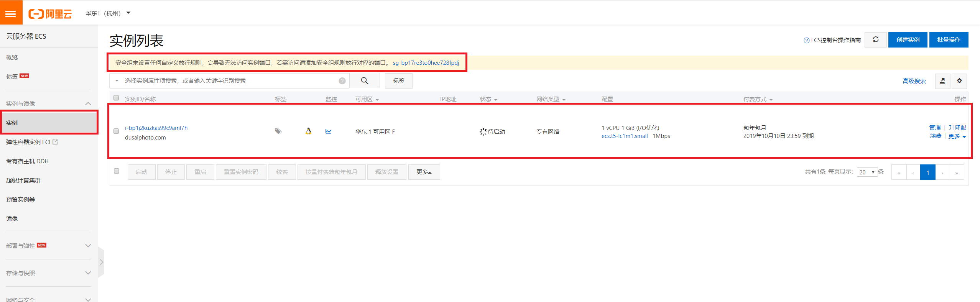Screen dimensions: 980x302
Task: Expand the 更多 dropdown in the operations column
Action: pos(957,136)
